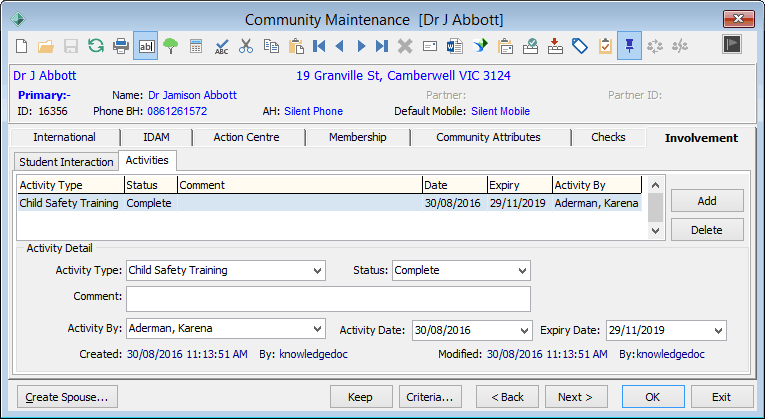
Task: Open the Criteria dialog button
Action: tap(430, 397)
